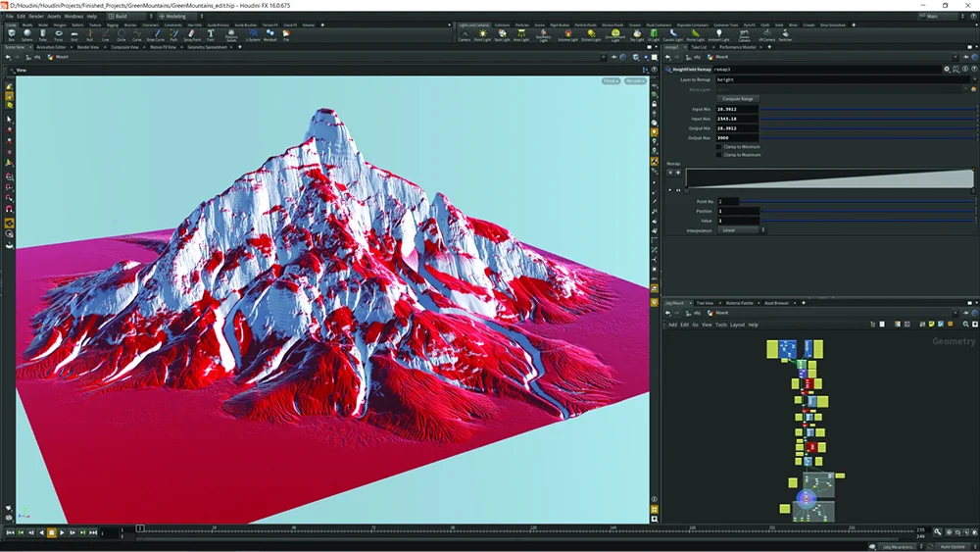Screen dimensions: 980x552
Task: Click the Sky Light shelf tool
Action: click(636, 34)
